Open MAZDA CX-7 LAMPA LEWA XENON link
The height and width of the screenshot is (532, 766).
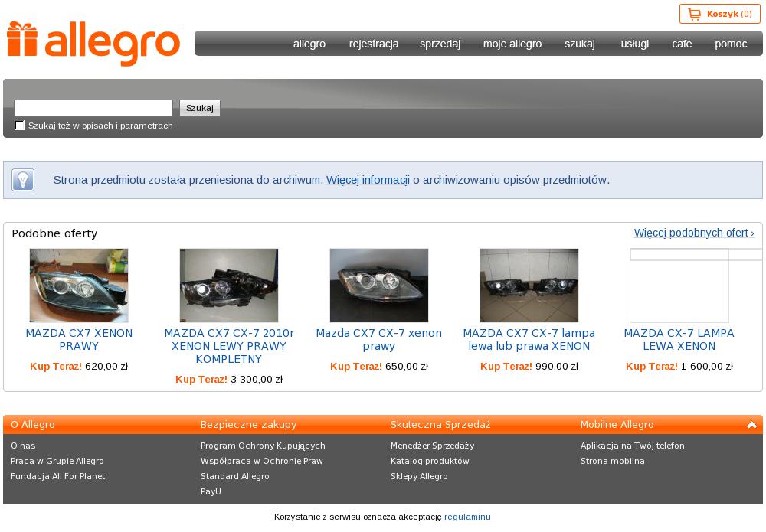tap(679, 339)
